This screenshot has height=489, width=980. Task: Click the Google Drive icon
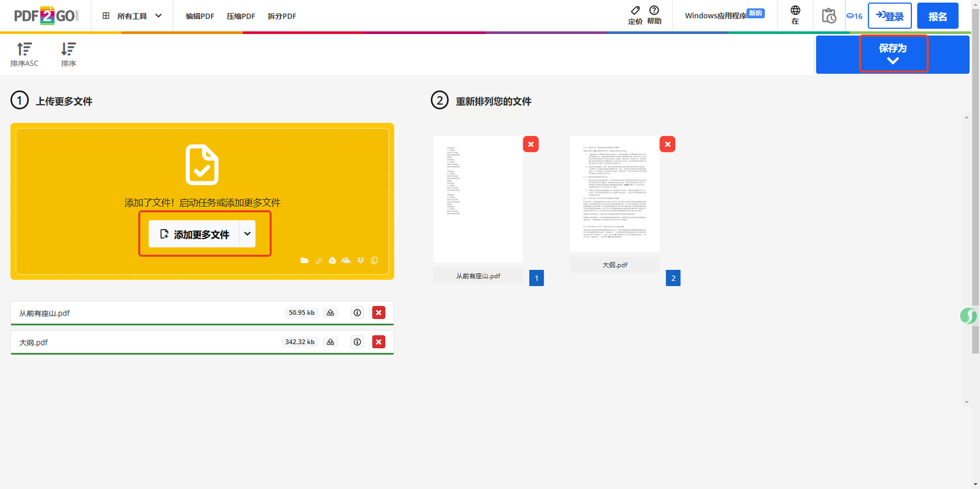coord(332,260)
